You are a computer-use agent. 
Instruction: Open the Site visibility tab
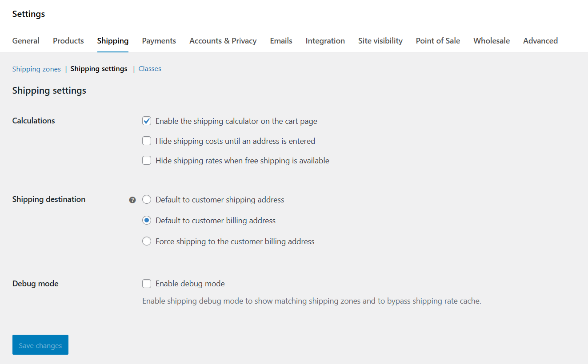pos(380,40)
